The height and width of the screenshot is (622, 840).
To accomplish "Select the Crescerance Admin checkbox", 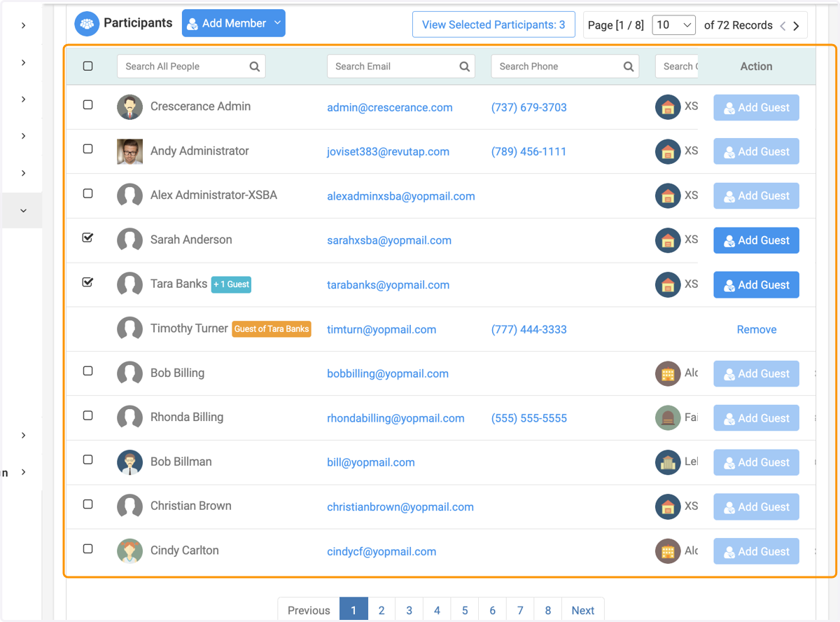I will (87, 104).
